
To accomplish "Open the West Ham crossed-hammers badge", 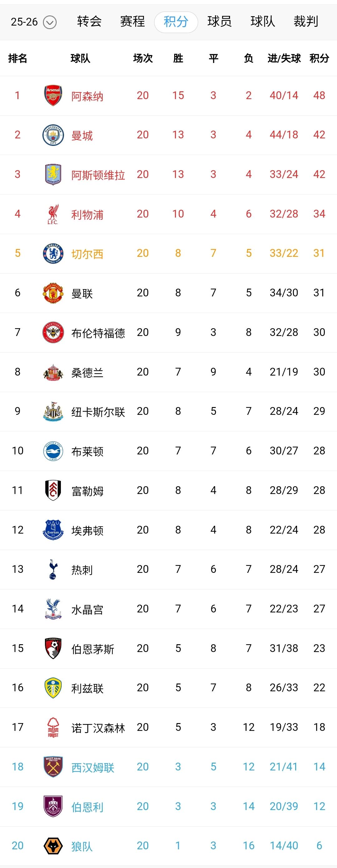I will coord(52,767).
